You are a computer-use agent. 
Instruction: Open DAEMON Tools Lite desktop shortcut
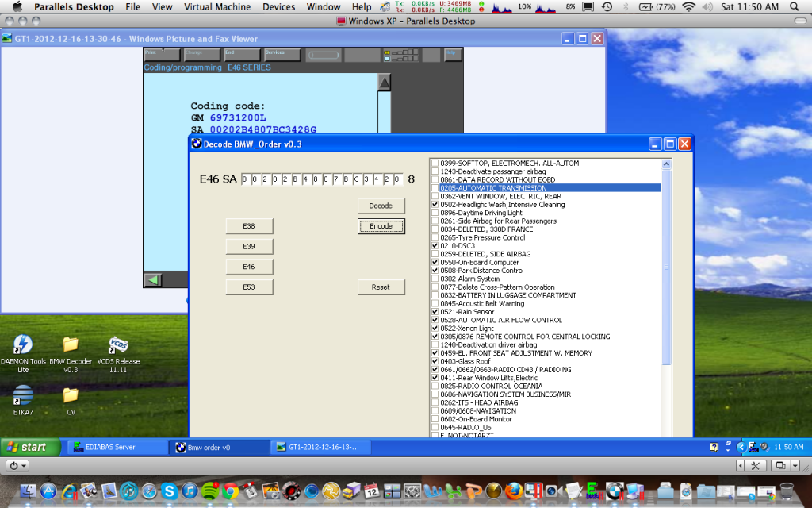(23, 353)
